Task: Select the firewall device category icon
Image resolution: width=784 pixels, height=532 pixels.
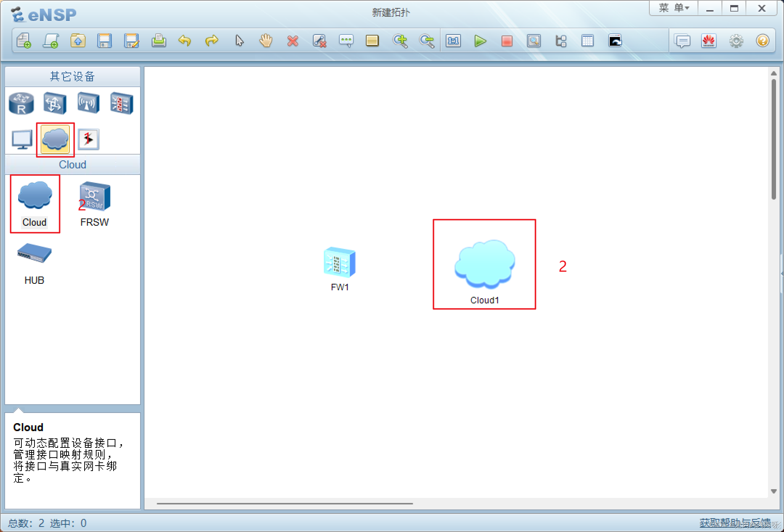Action: click(x=122, y=103)
